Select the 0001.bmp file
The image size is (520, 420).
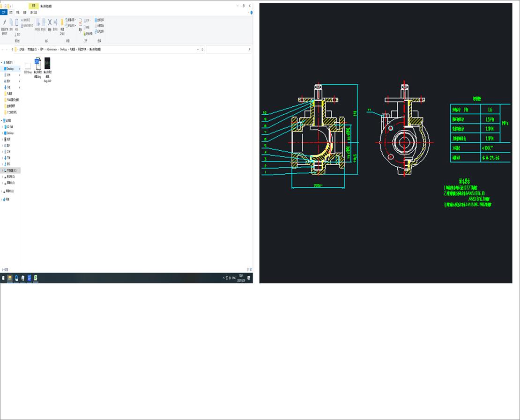[28, 67]
